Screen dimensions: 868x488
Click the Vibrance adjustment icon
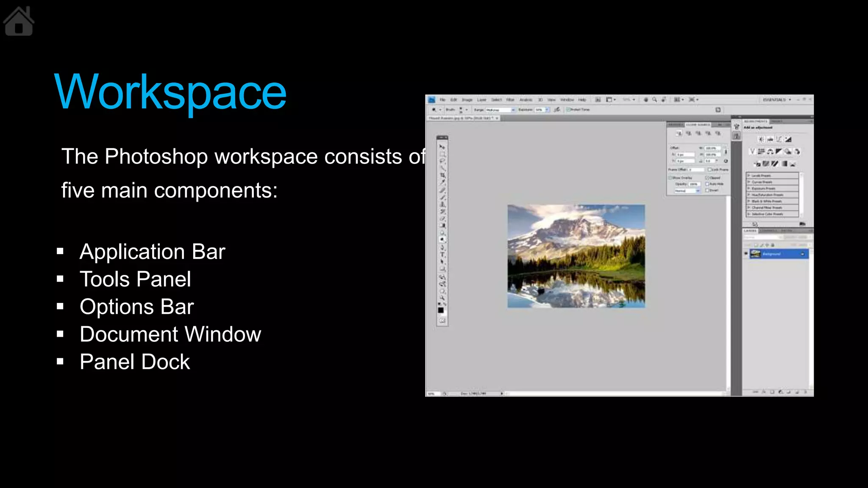pos(752,151)
